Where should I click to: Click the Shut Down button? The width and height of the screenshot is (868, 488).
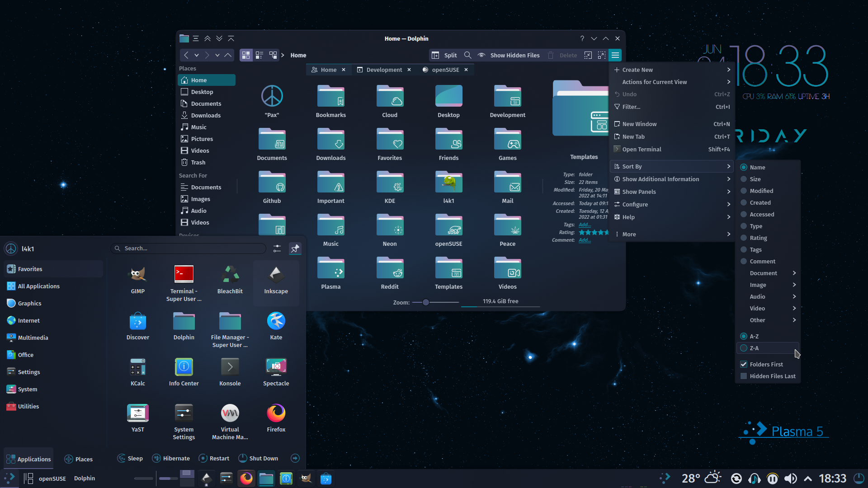258,458
